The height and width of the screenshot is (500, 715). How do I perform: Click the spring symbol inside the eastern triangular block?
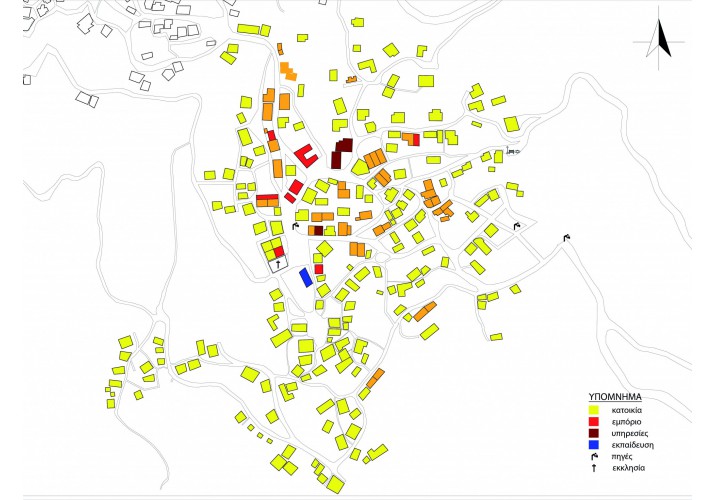point(517,226)
